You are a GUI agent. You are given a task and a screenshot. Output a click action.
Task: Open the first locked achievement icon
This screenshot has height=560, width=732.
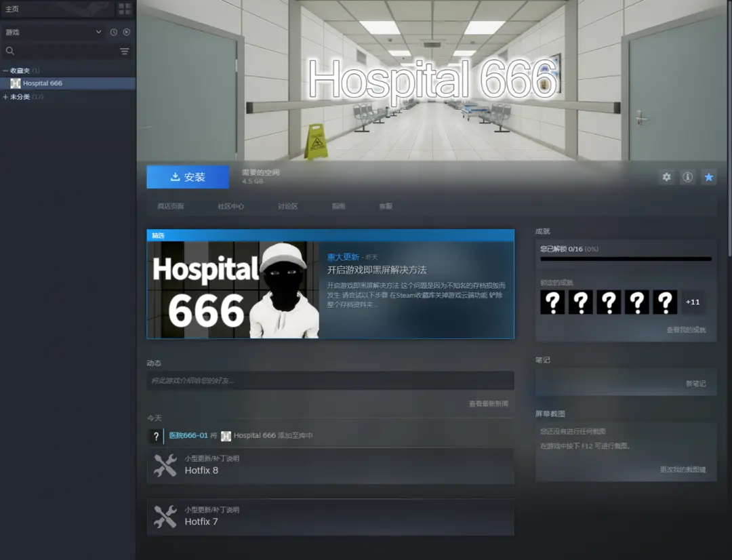(553, 302)
